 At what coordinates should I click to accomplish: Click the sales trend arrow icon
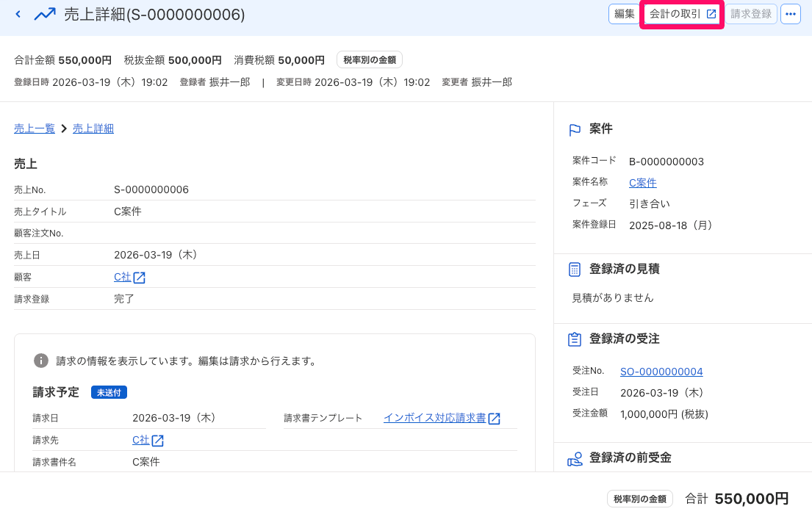[x=45, y=14]
